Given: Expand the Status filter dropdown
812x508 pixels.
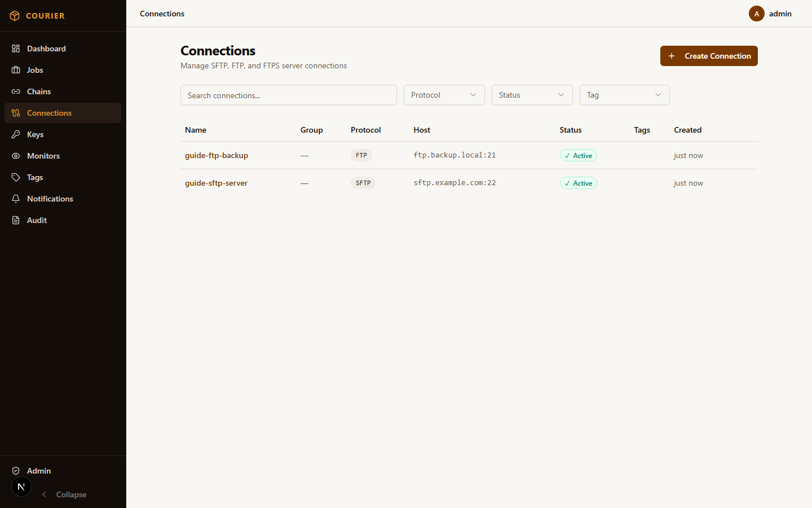Looking at the screenshot, I should coord(532,95).
